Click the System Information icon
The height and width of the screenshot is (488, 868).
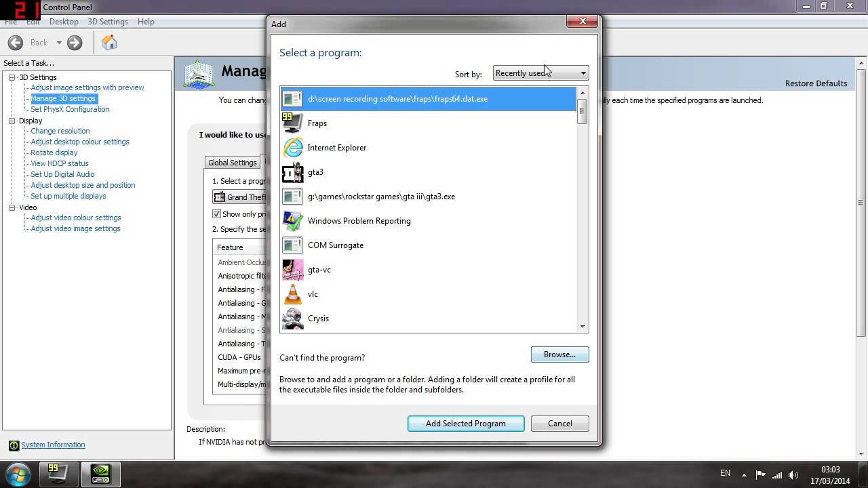[x=14, y=445]
